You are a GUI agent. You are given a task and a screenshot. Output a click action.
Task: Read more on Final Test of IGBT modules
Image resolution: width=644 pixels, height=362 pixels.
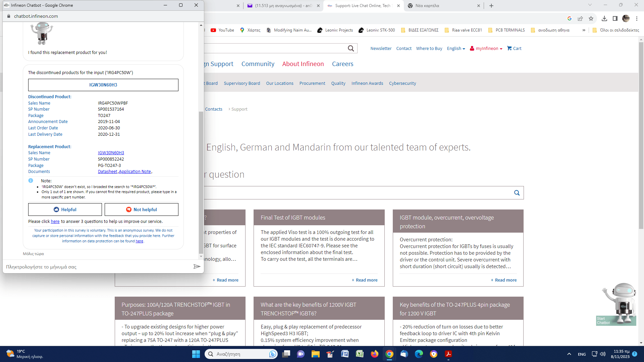pyautogui.click(x=365, y=280)
